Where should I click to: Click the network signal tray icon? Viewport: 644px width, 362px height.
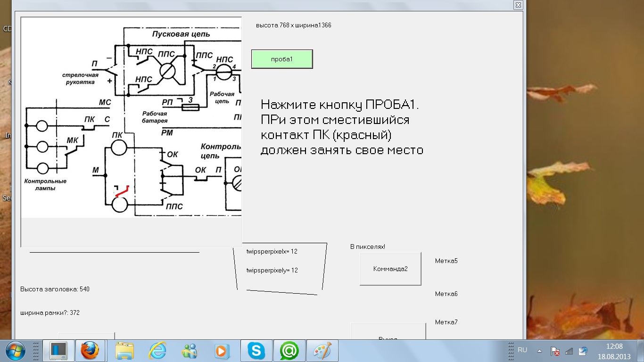[x=569, y=351]
